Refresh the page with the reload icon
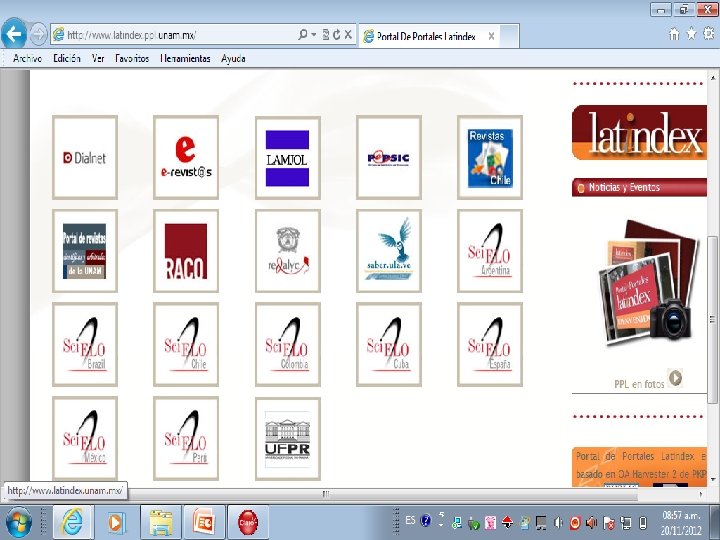Viewport: 720px width, 540px height. 337,35
